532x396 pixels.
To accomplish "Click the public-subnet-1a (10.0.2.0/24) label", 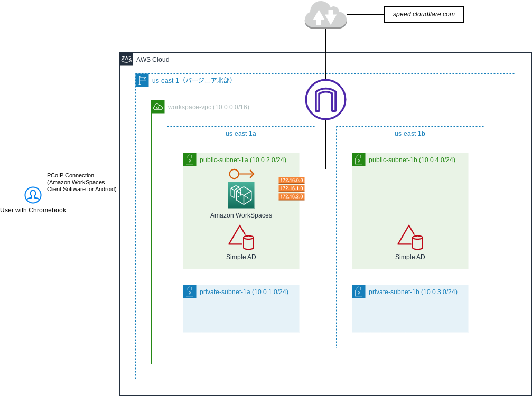I will tap(243, 160).
